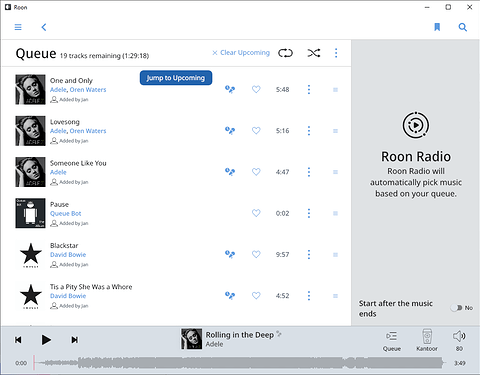The image size is (480, 375).
Task: Open the Queue button in footer
Action: (392, 341)
